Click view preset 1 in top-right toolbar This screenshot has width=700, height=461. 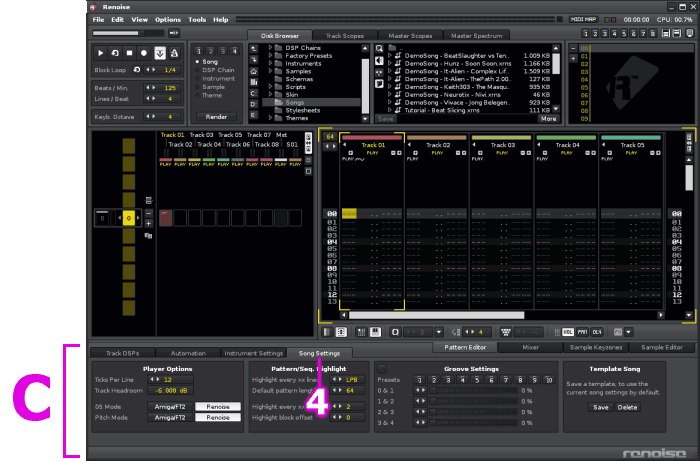click(x=585, y=33)
